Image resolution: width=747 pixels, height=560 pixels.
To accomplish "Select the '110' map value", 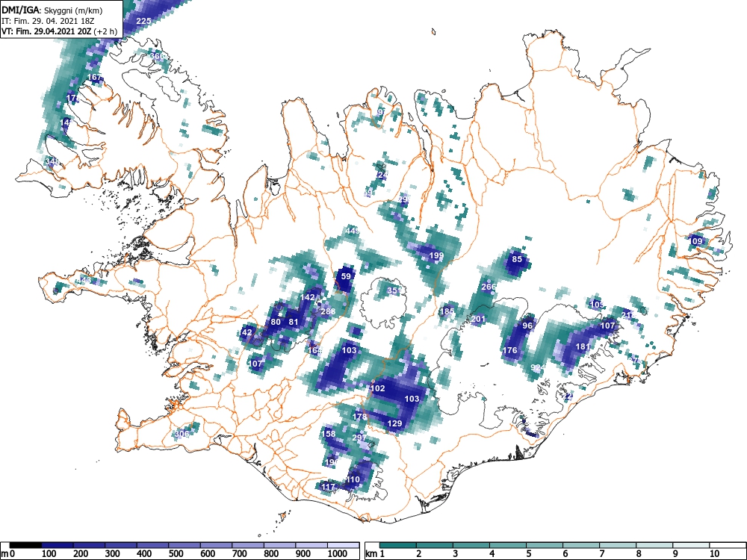I will pyautogui.click(x=353, y=479).
